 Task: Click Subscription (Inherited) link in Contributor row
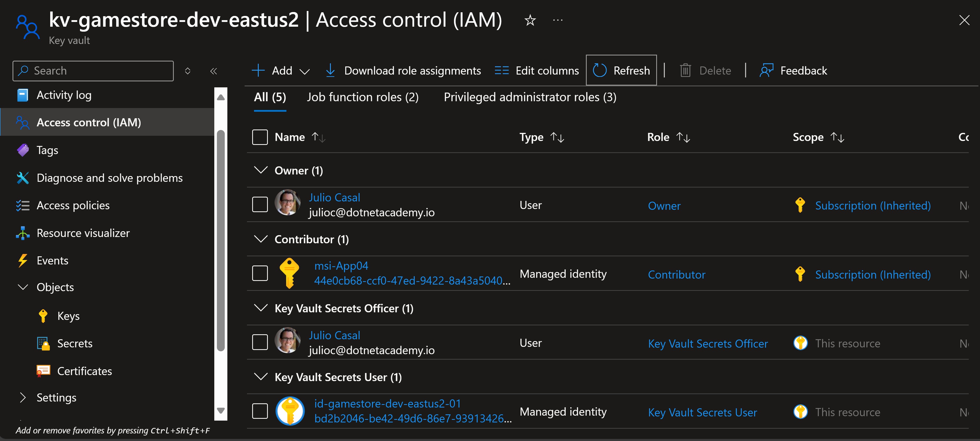(873, 275)
